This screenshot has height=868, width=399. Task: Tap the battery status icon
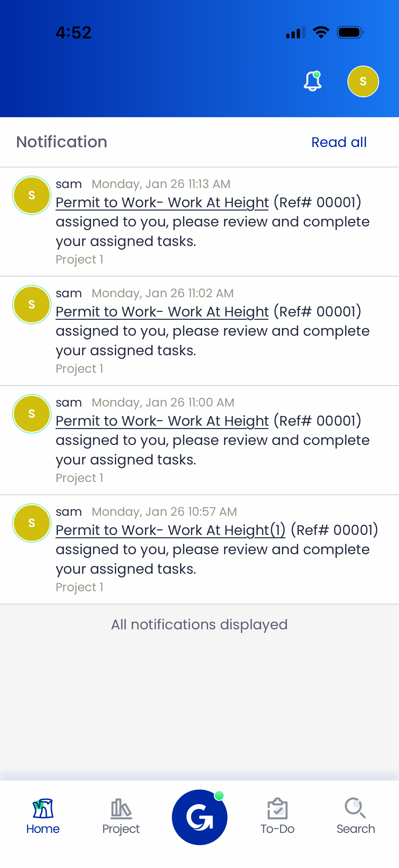point(350,32)
